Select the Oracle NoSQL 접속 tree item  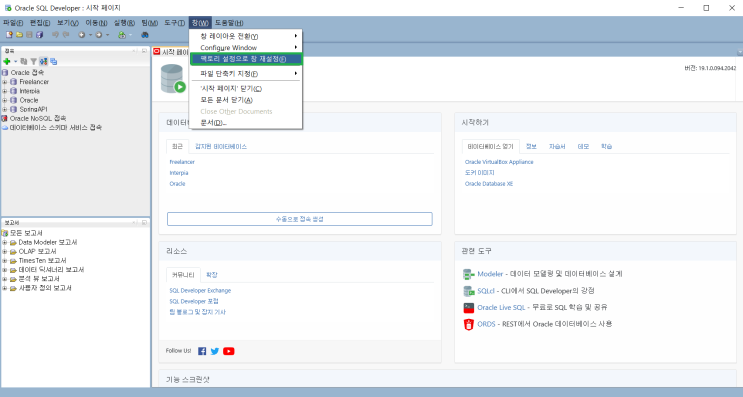coord(38,118)
